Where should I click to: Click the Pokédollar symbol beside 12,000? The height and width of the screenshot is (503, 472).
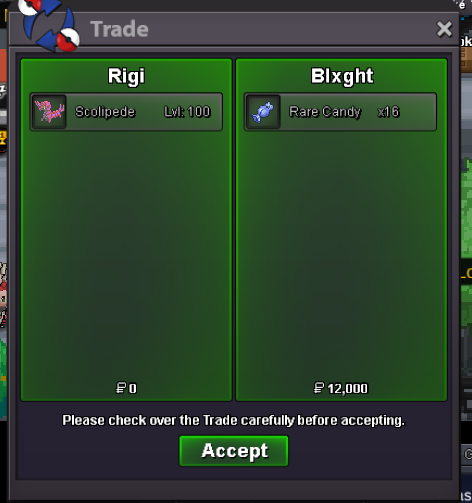pyautogui.click(x=319, y=388)
